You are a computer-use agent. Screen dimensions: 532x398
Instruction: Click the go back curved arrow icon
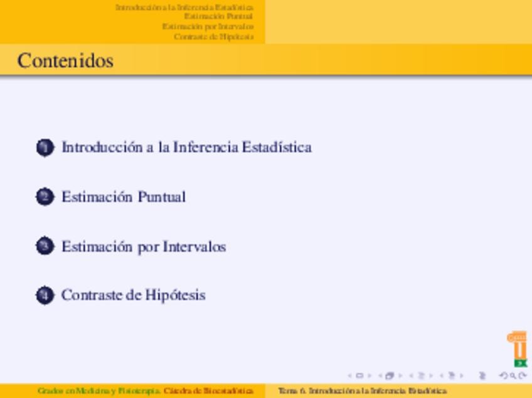pyautogui.click(x=504, y=375)
